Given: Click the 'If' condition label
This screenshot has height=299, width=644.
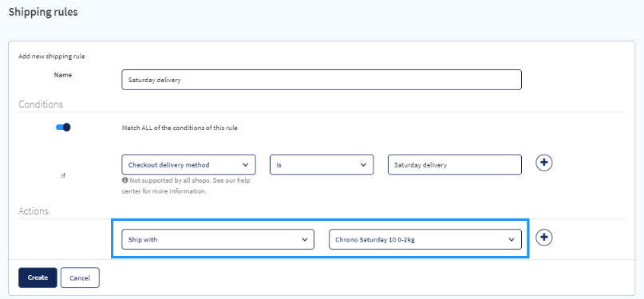Looking at the screenshot, I should (63, 175).
